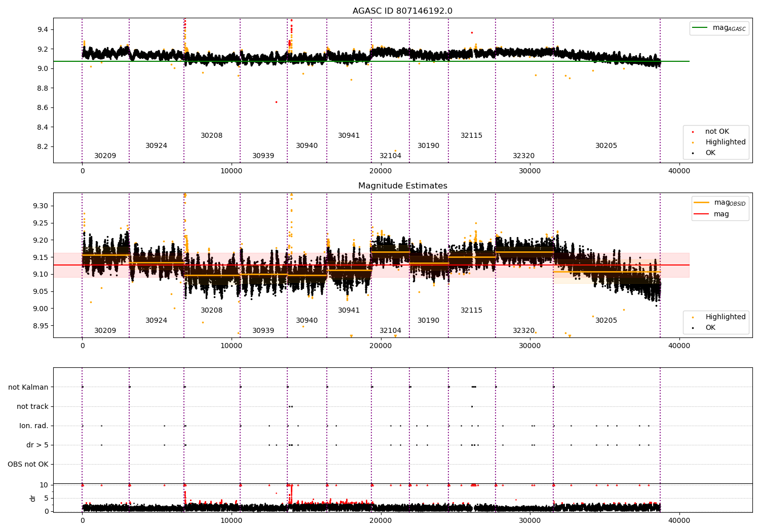Click the 'not Kalman' axis label
The image size is (760, 532).
pos(28,387)
